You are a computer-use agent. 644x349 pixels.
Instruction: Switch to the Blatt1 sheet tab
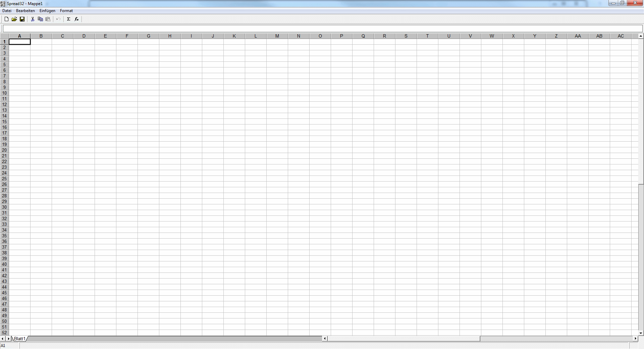coord(20,339)
